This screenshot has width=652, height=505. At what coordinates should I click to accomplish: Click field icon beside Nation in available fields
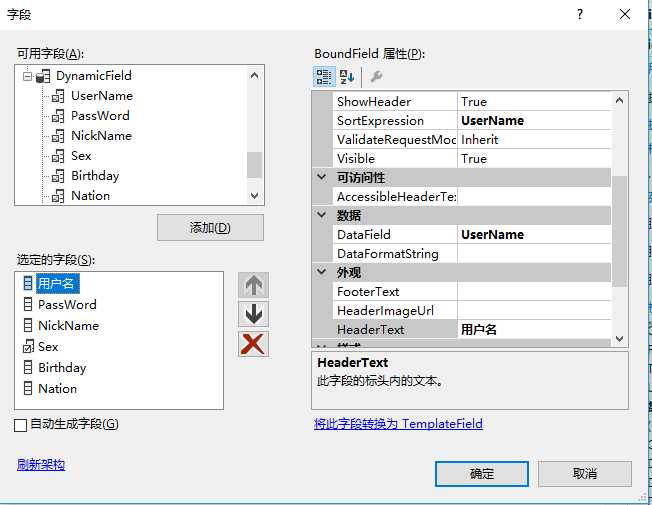click(x=58, y=196)
